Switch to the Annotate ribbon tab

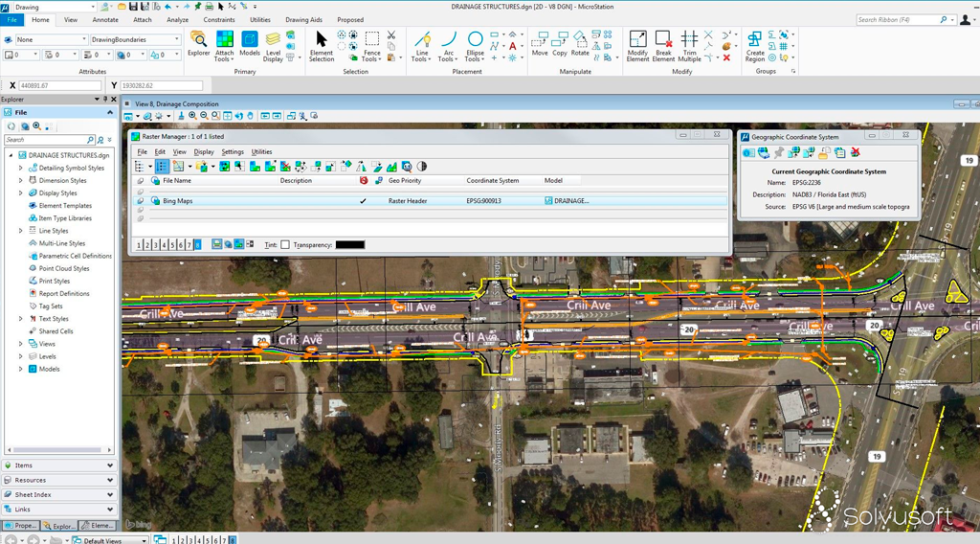105,20
